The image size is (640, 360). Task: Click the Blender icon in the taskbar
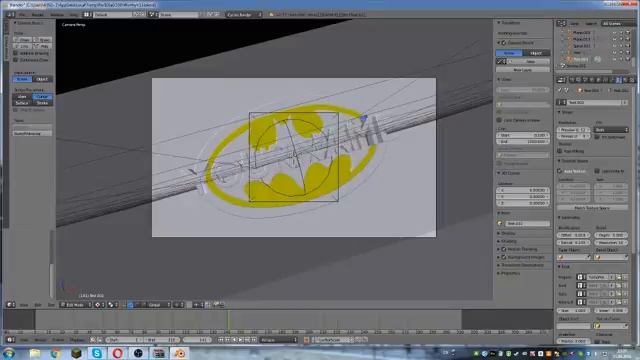[179, 353]
